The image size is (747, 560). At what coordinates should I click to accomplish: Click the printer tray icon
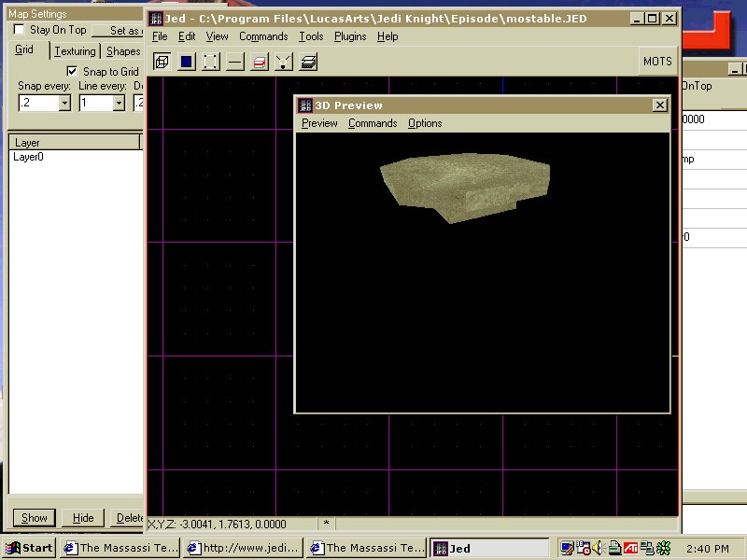pyautogui.click(x=614, y=548)
